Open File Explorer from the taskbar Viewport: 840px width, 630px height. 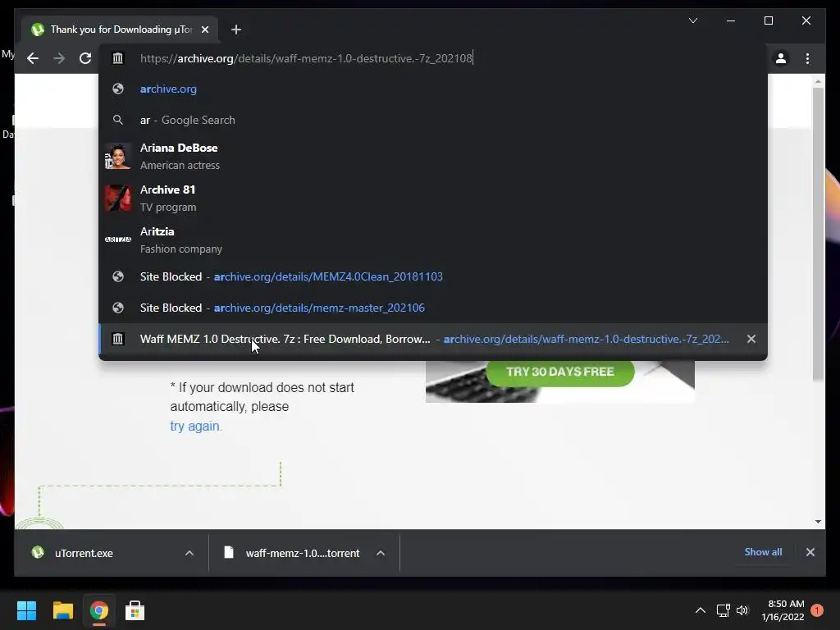(x=62, y=610)
